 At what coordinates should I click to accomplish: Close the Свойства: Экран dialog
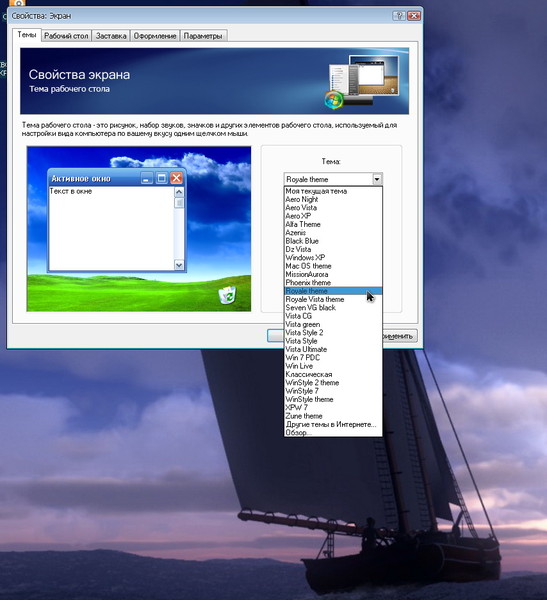point(414,16)
